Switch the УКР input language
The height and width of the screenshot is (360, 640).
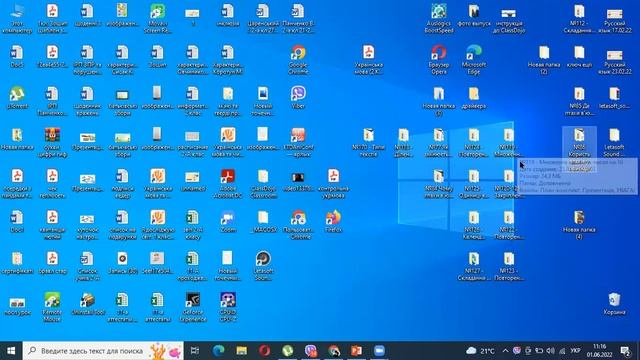point(575,351)
